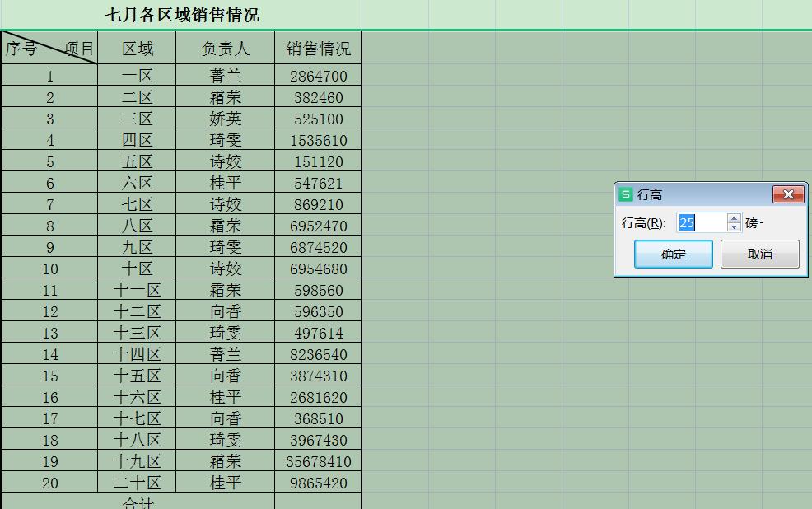812x509 pixels.
Task: Select the title cell 七月各区域销售情况
Action: pyautogui.click(x=183, y=15)
